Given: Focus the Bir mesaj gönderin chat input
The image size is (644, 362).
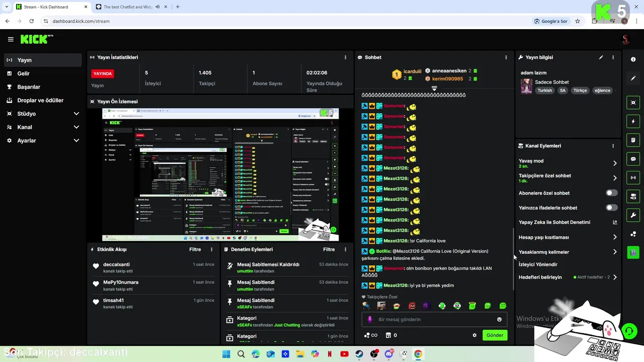Looking at the screenshot, I should pyautogui.click(x=434, y=319).
